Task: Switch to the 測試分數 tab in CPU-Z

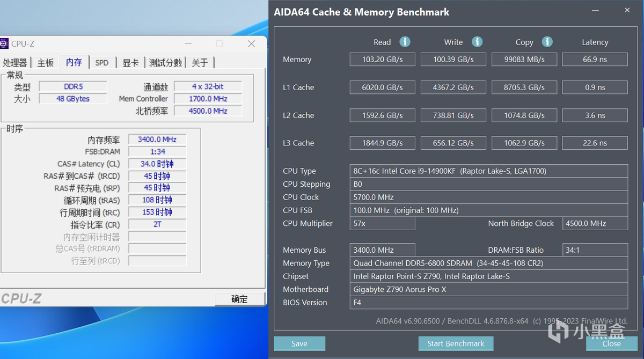Action: click(x=165, y=63)
